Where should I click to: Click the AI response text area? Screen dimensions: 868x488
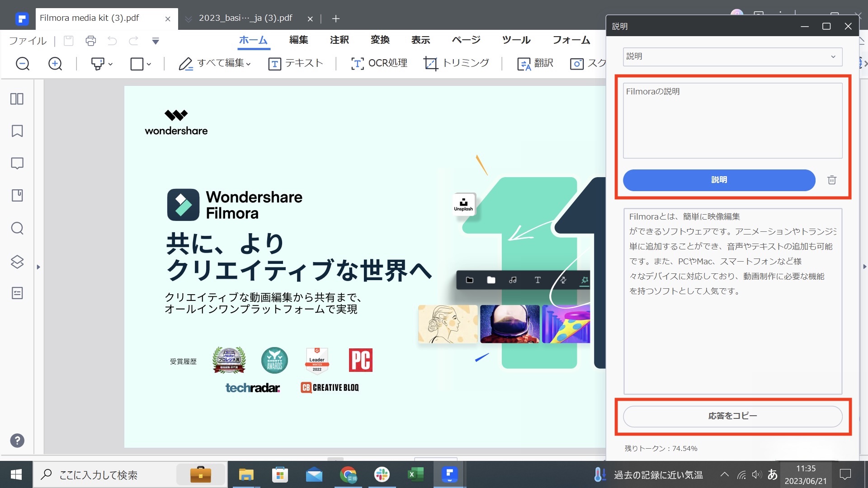[x=732, y=301]
